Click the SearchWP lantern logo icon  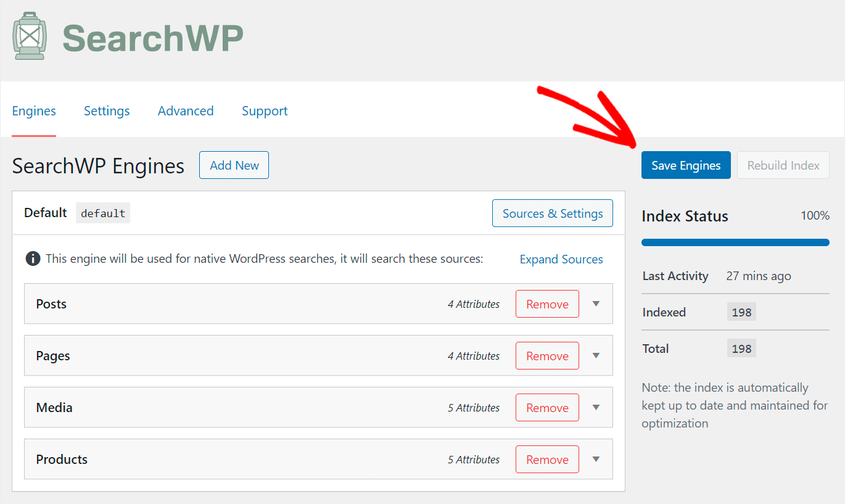29,36
